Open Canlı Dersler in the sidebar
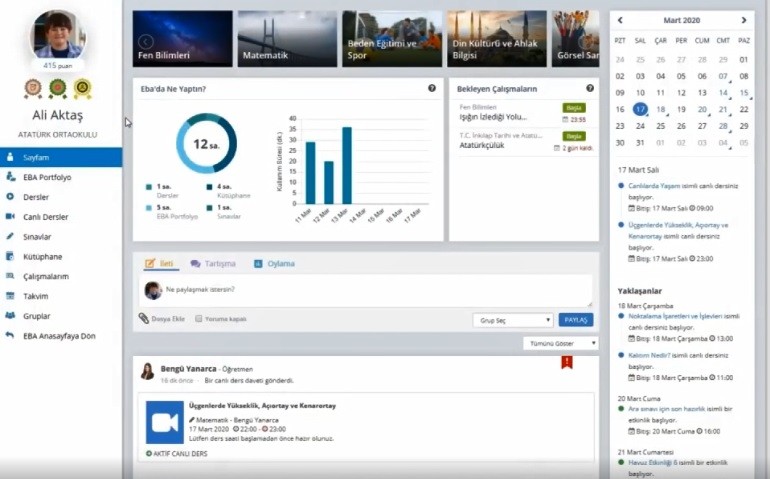770x479 pixels. click(x=45, y=217)
